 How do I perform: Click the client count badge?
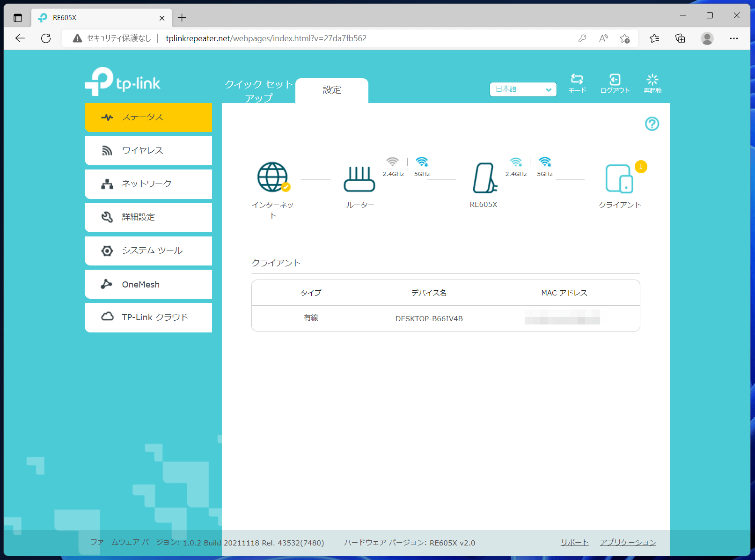click(641, 167)
